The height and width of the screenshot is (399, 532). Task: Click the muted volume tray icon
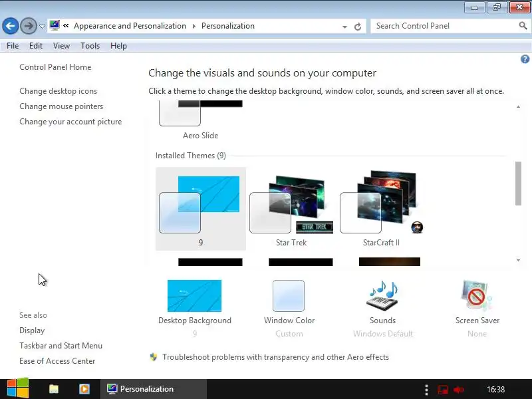coord(458,390)
